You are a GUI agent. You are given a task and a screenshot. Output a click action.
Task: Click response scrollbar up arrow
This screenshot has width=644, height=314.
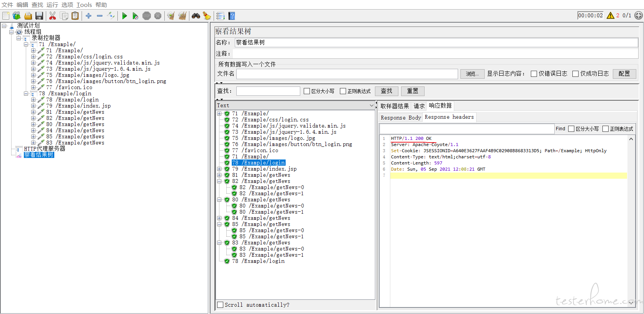[x=631, y=139]
